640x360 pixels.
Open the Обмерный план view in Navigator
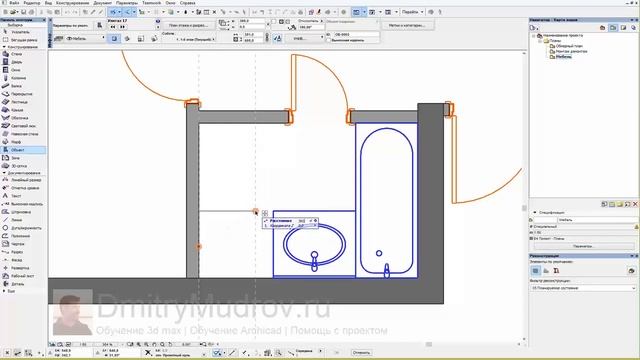[x=569, y=46]
